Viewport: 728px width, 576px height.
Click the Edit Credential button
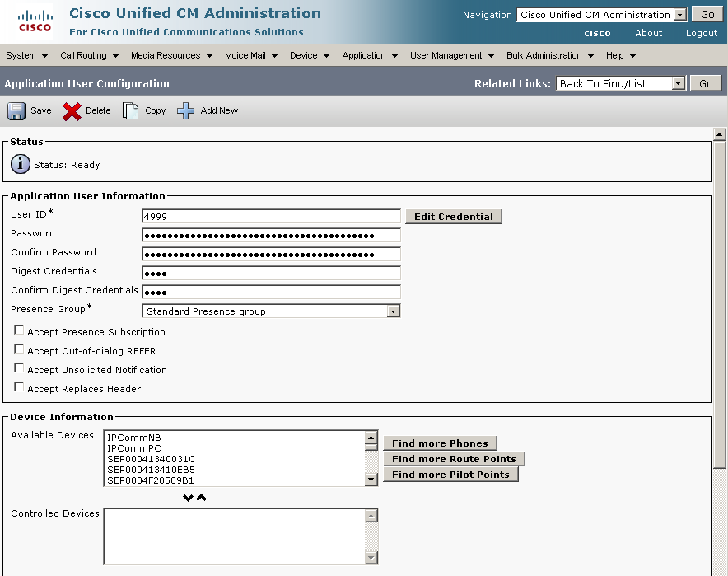[x=453, y=217]
